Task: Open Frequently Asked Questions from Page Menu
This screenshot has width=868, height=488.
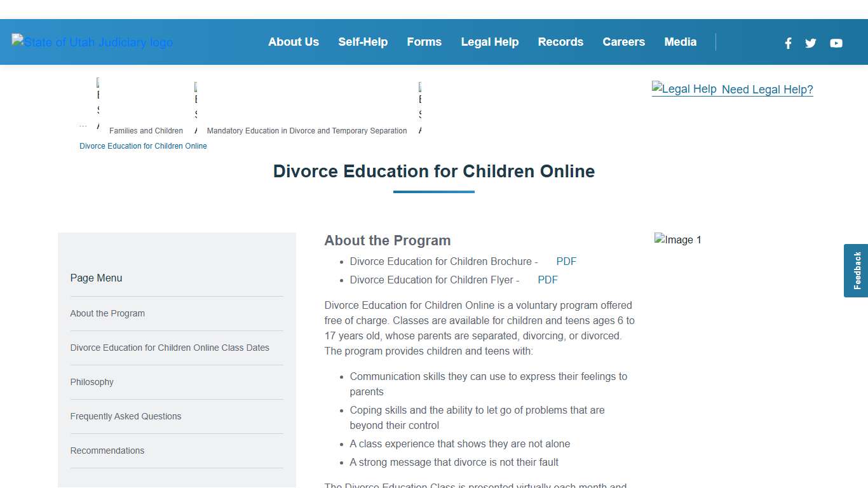Action: (125, 416)
